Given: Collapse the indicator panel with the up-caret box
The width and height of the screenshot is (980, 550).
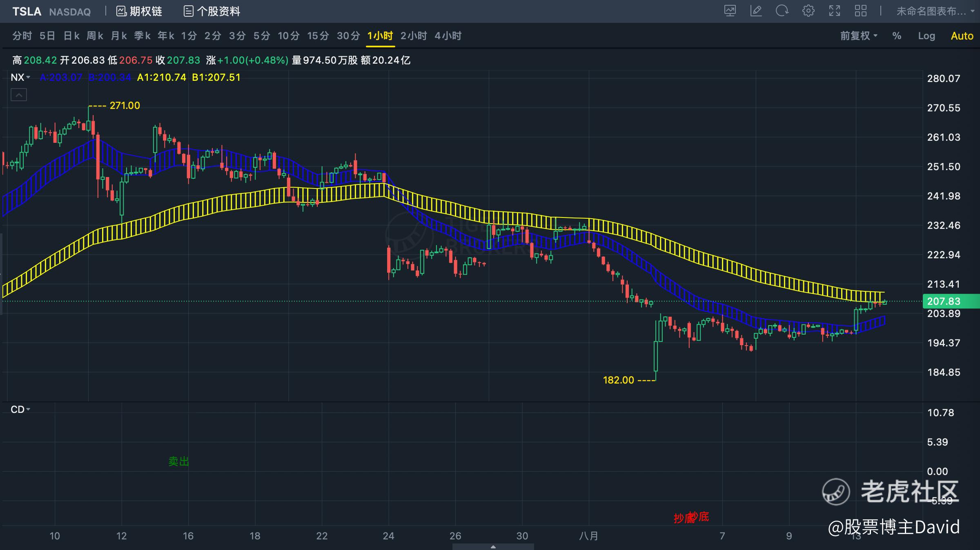Looking at the screenshot, I should (18, 95).
